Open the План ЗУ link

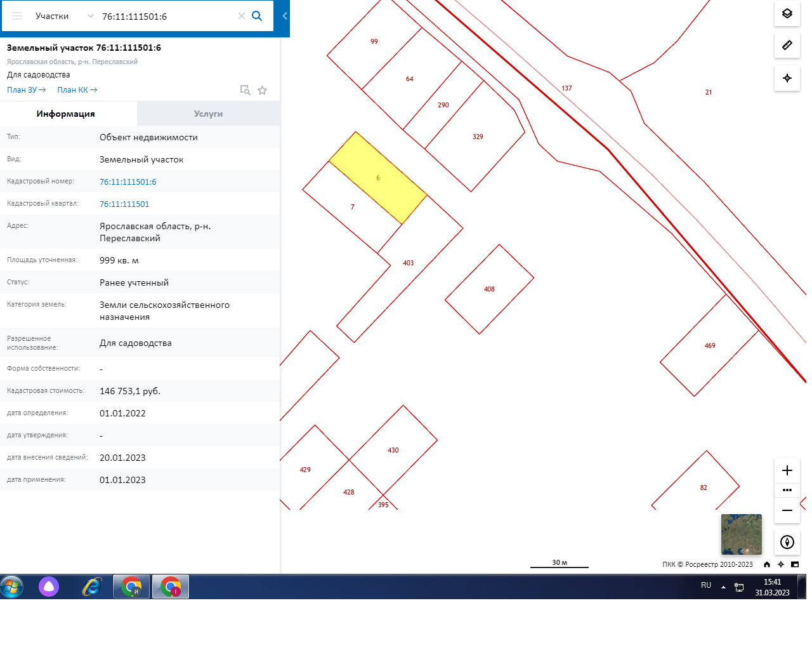(x=27, y=90)
